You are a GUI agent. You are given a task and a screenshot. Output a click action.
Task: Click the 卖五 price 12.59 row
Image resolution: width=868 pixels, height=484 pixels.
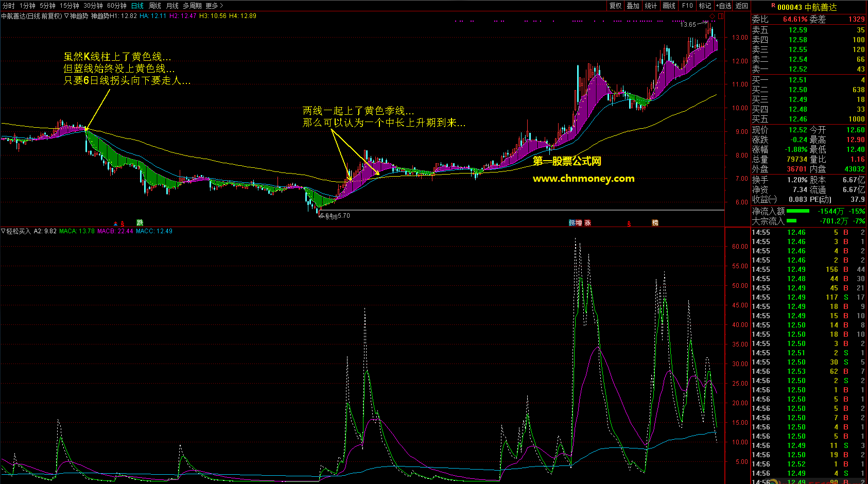(x=809, y=30)
